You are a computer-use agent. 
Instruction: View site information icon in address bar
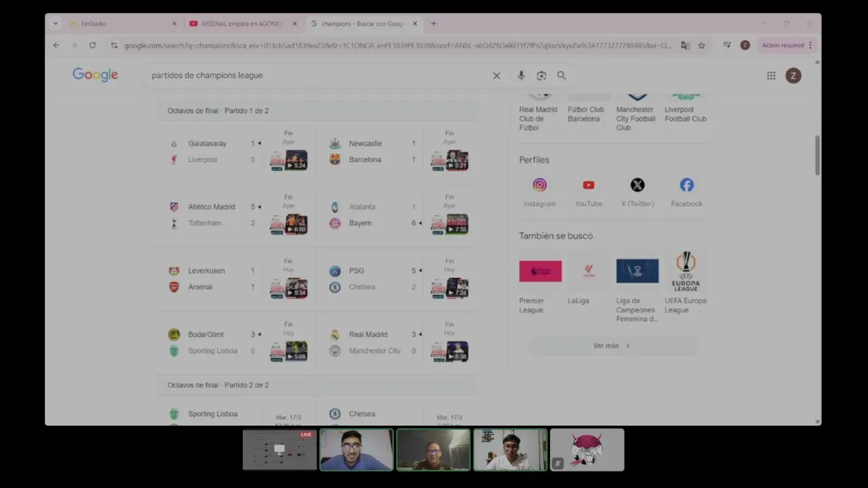coord(114,45)
